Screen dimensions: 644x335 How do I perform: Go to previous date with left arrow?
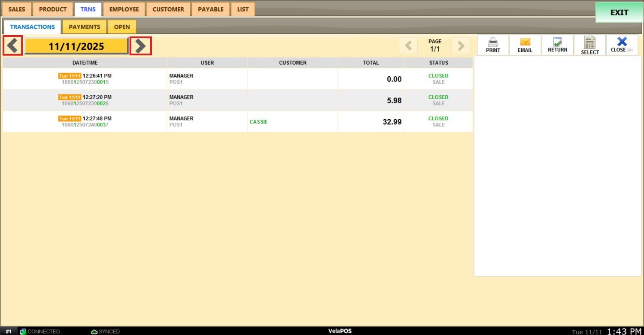(13, 46)
